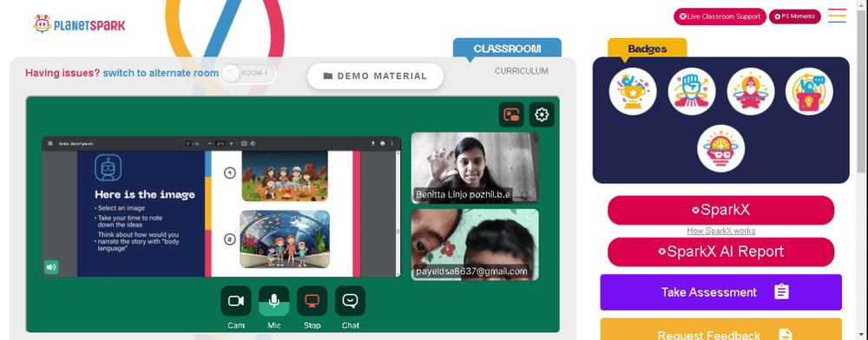Image resolution: width=868 pixels, height=340 pixels.
Task: Open the hamburger menu at top right
Action: click(837, 16)
